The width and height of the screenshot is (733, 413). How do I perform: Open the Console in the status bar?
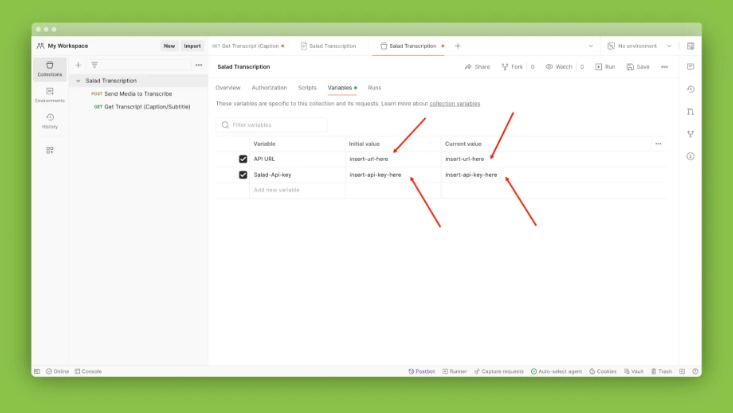[88, 371]
